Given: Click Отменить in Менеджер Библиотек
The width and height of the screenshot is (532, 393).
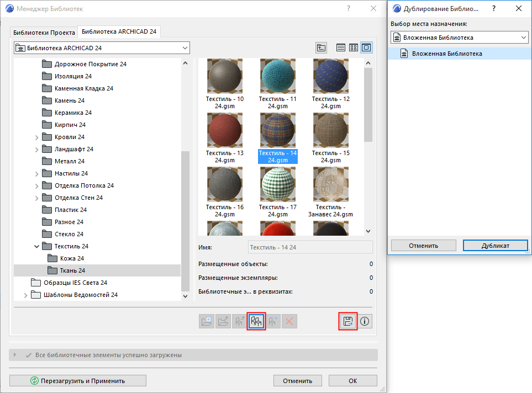Looking at the screenshot, I should point(298,381).
